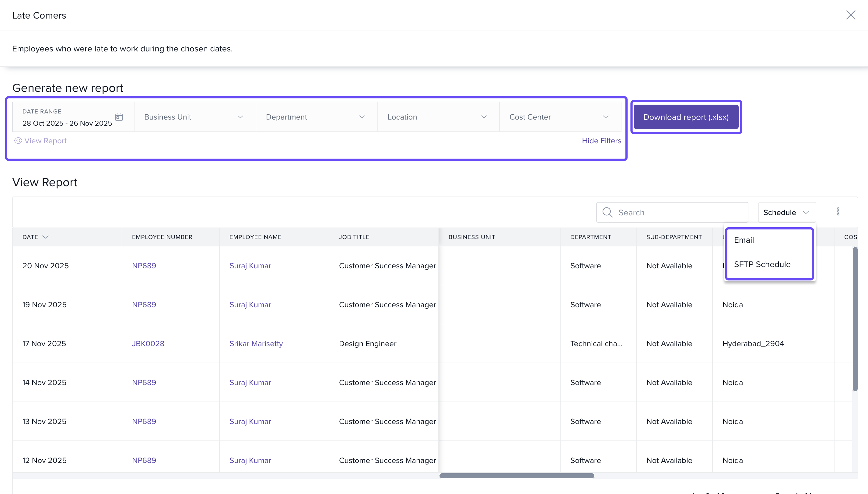Choose SFTP Schedule option
This screenshot has width=868, height=494.
click(762, 264)
